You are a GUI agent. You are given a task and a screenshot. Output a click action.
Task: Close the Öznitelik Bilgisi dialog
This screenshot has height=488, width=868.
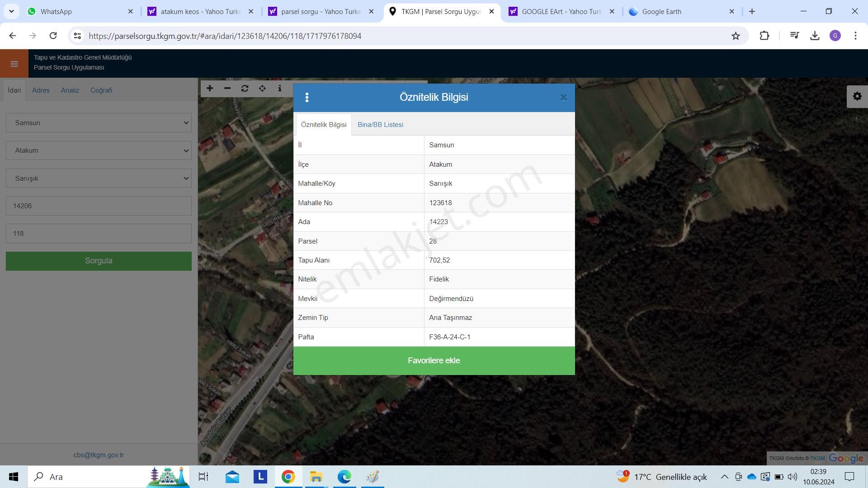pos(563,98)
